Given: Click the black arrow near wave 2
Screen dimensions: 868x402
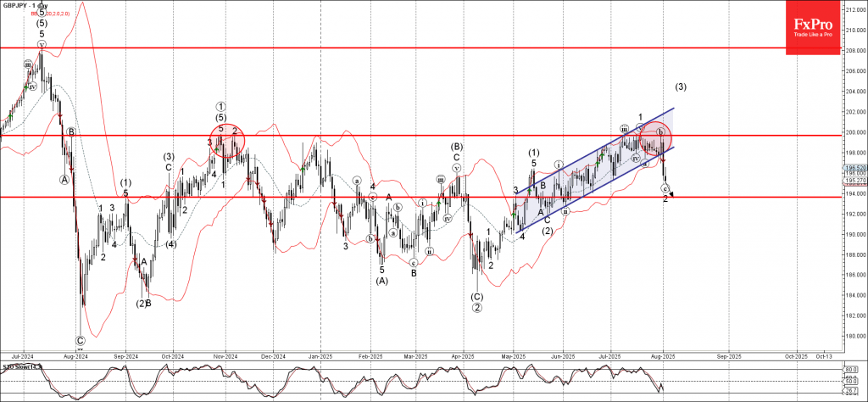Looking at the screenshot, I should point(671,194).
